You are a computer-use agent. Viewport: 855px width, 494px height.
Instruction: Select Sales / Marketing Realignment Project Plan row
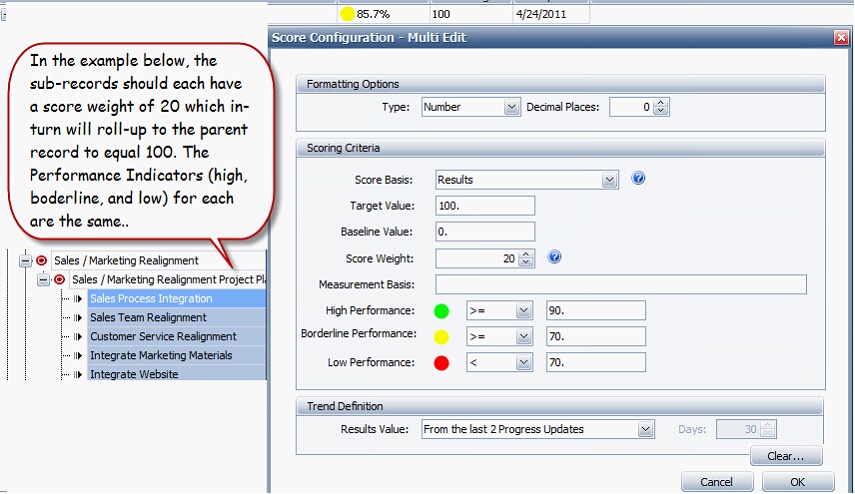pos(168,280)
